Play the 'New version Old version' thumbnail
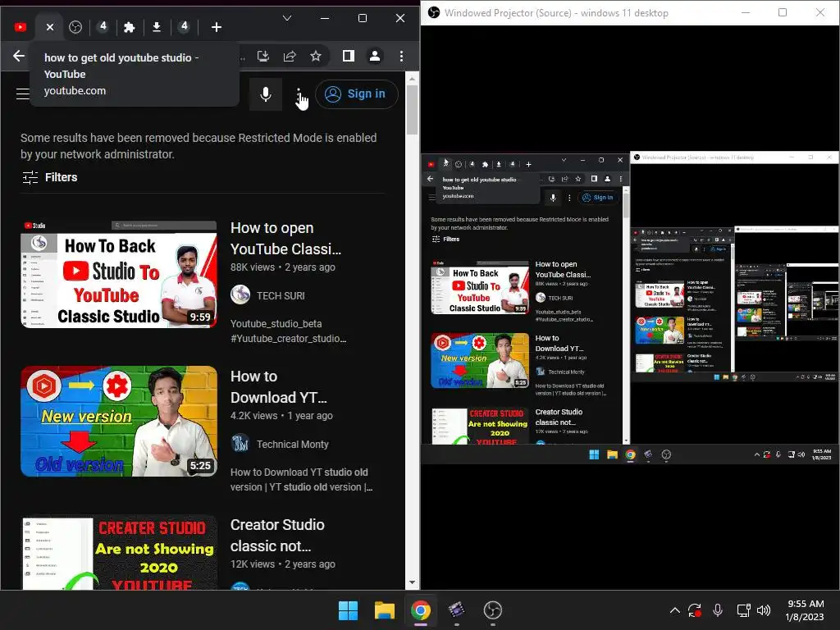 pyautogui.click(x=119, y=421)
